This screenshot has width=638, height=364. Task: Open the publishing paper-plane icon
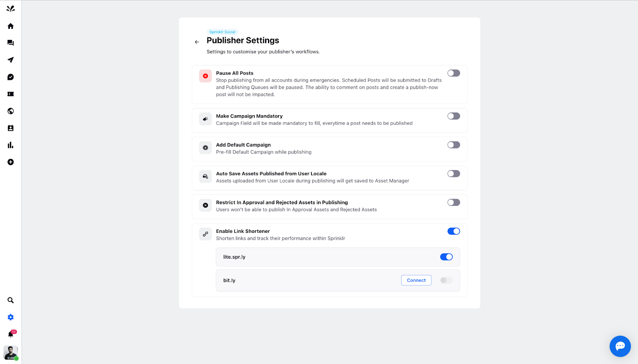pyautogui.click(x=11, y=60)
